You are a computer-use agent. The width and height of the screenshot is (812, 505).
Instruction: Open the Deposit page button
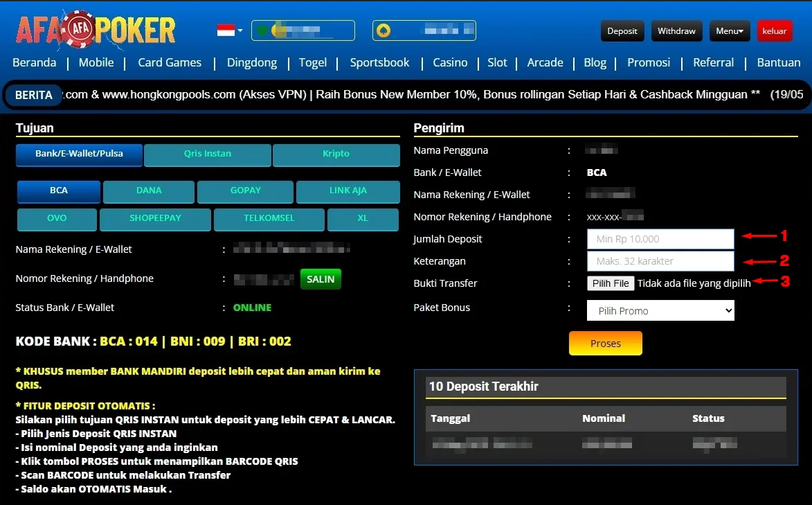click(x=622, y=31)
